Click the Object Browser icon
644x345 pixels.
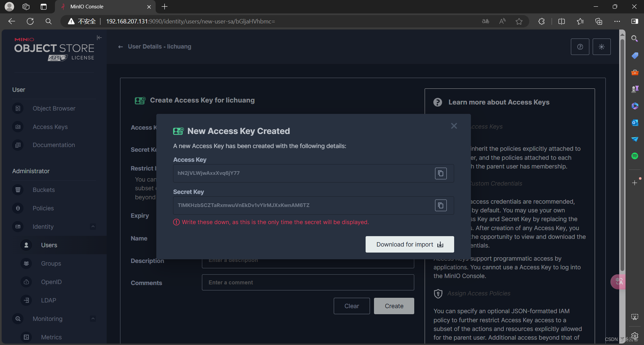pos(18,109)
